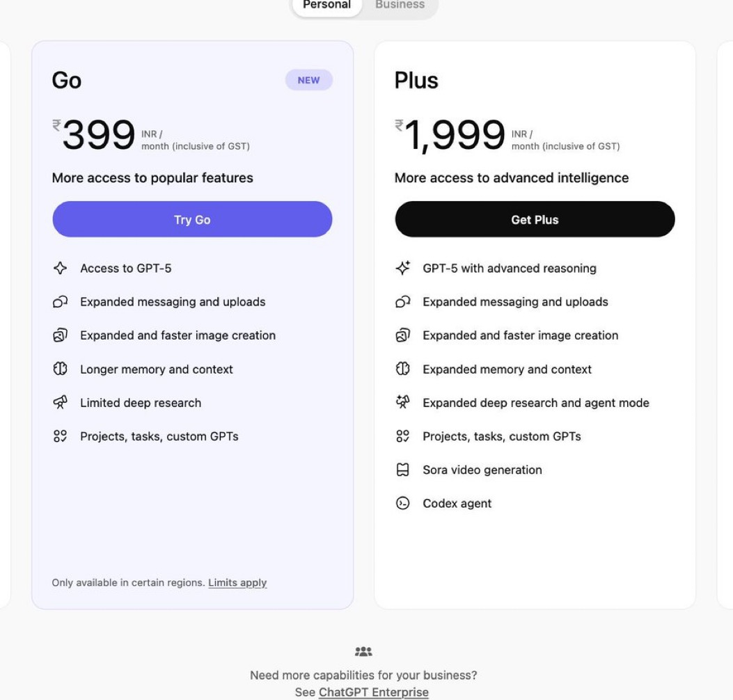
Task: Click the telescope icon beside Limited deep research
Action: point(60,403)
